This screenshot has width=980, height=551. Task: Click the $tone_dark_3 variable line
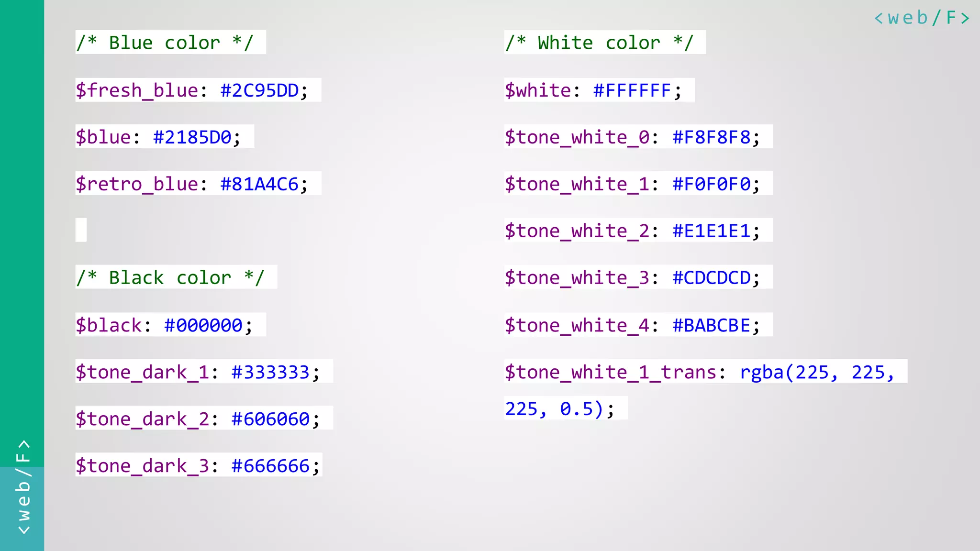198,465
